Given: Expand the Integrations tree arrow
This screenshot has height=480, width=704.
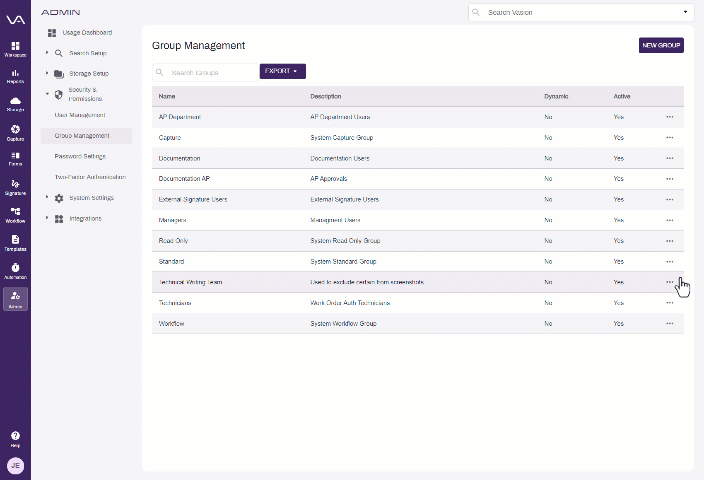Looking at the screenshot, I should (47, 218).
